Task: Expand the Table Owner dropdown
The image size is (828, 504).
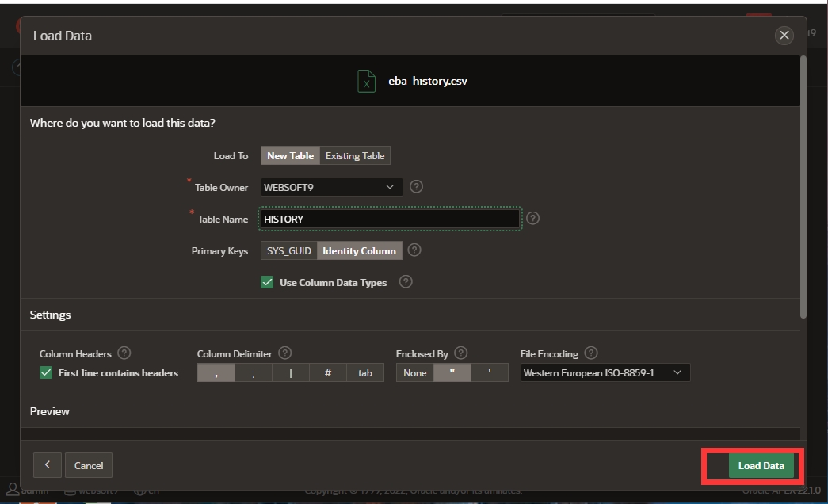Action: [331, 187]
